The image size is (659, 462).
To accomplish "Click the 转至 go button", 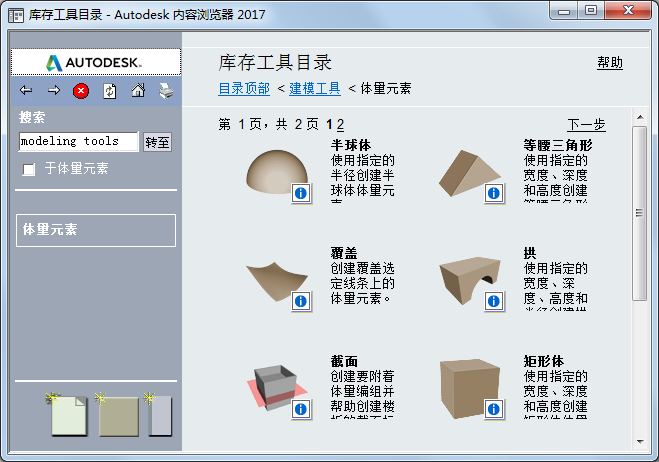I will click(x=157, y=142).
